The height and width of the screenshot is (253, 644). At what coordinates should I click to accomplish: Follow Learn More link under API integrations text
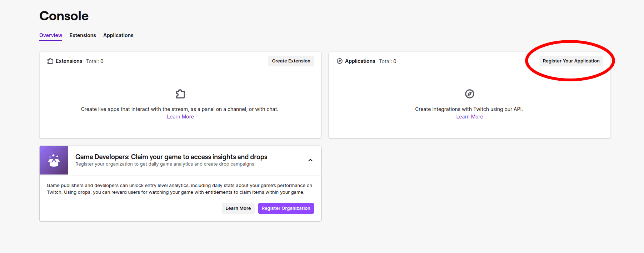tap(469, 117)
